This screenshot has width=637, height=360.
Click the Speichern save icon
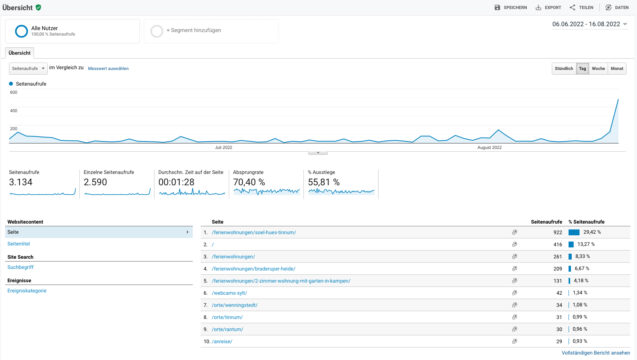[497, 7]
